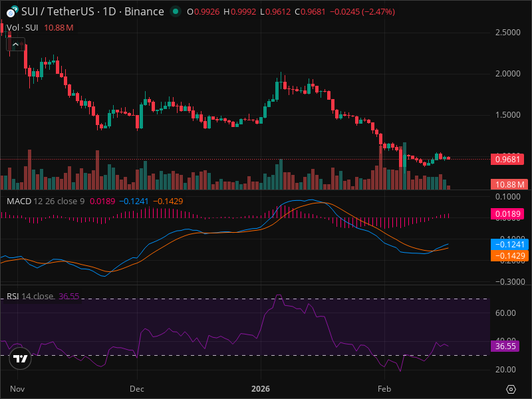Click MACD line label −0.1241 on axis

[509, 244]
